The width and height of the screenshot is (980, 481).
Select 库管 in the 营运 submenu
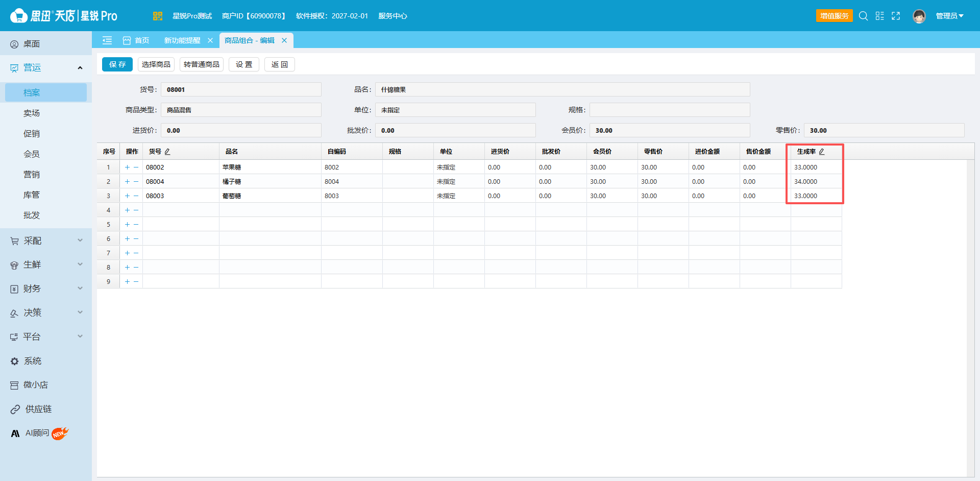[x=32, y=195]
